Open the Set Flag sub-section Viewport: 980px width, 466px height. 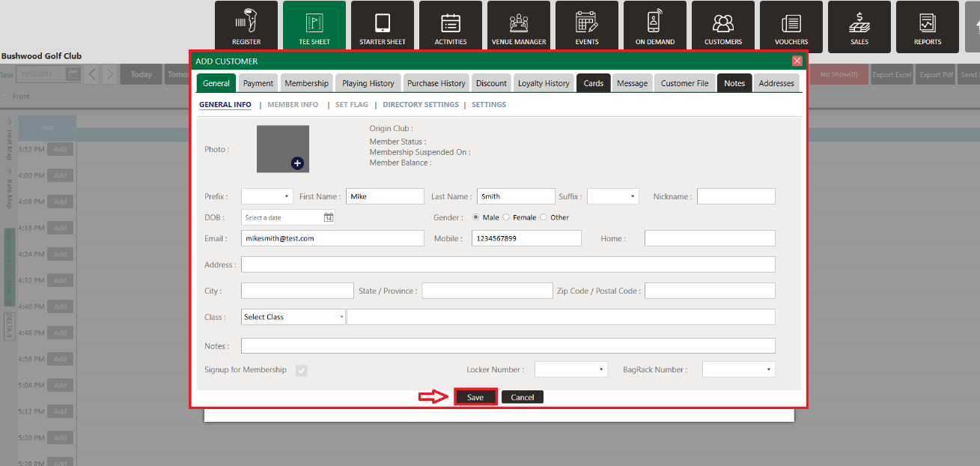point(351,105)
